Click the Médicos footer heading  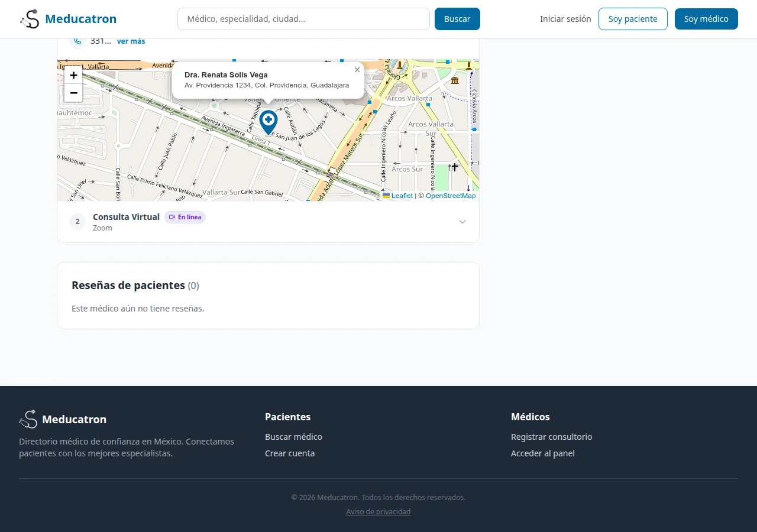[x=530, y=417]
